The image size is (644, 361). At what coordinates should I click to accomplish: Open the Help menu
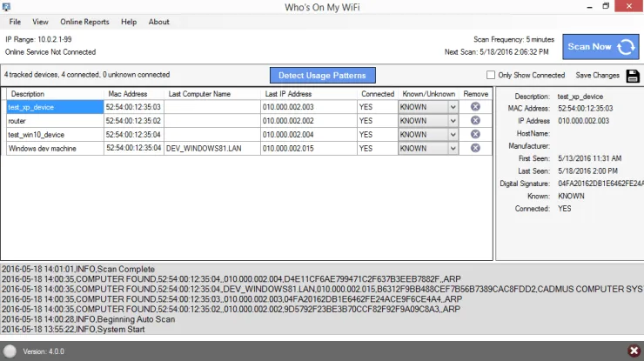tap(129, 22)
